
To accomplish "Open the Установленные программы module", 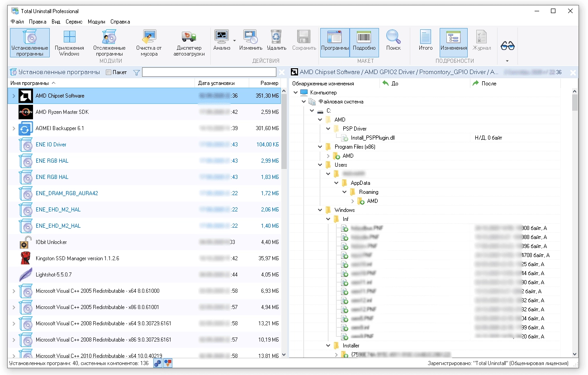I will (x=30, y=43).
